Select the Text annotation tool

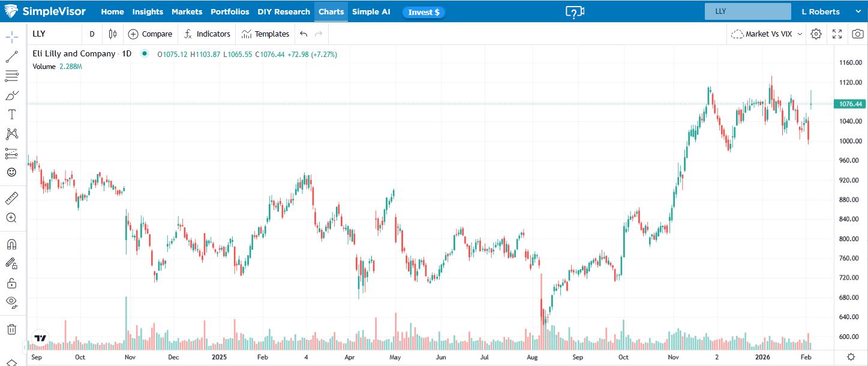click(x=11, y=115)
